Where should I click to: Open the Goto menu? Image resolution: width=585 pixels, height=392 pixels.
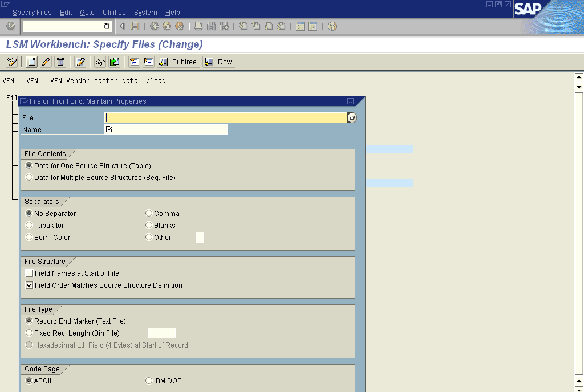pos(87,12)
